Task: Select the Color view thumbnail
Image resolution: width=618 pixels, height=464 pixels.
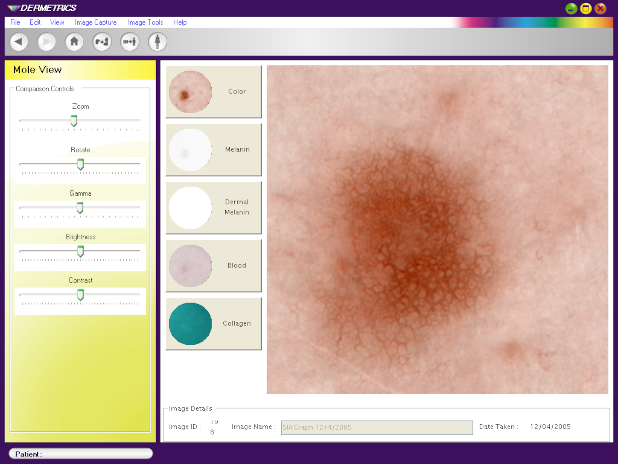Action: pyautogui.click(x=213, y=92)
